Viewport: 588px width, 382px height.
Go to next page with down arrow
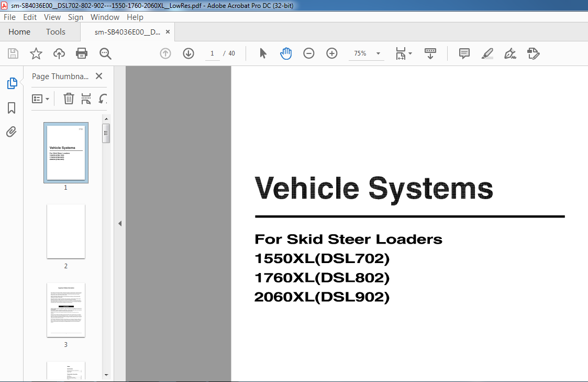(188, 53)
